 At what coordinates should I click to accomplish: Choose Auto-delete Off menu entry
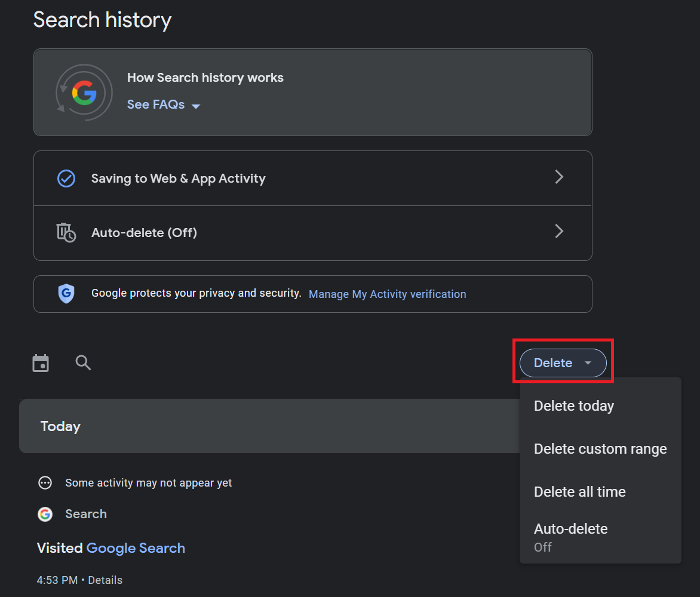(570, 536)
